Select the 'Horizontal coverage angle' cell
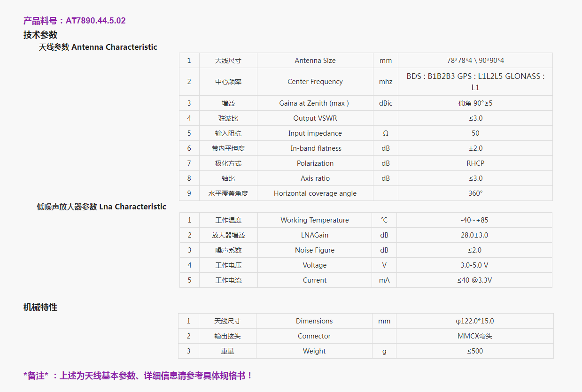 point(315,193)
